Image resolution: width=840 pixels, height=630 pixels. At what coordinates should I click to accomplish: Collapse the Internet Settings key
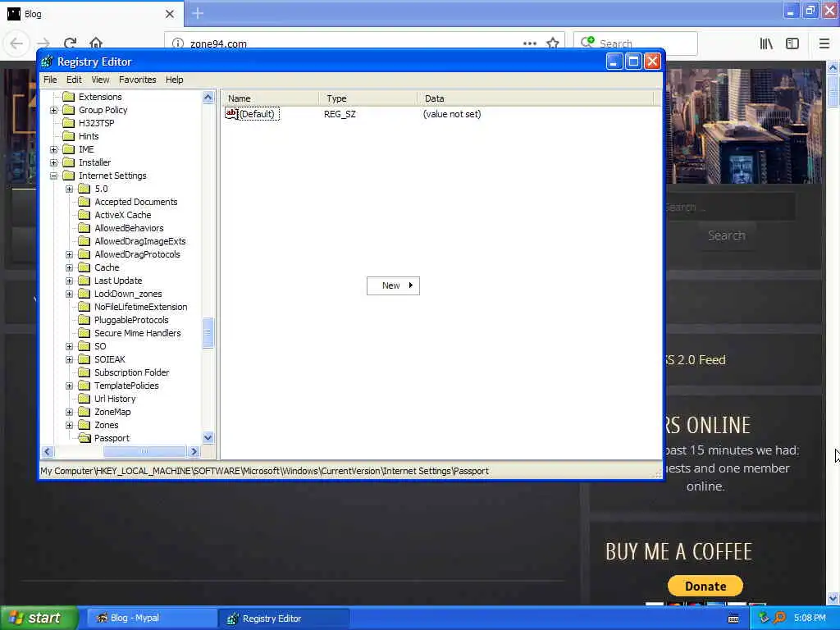tap(53, 176)
